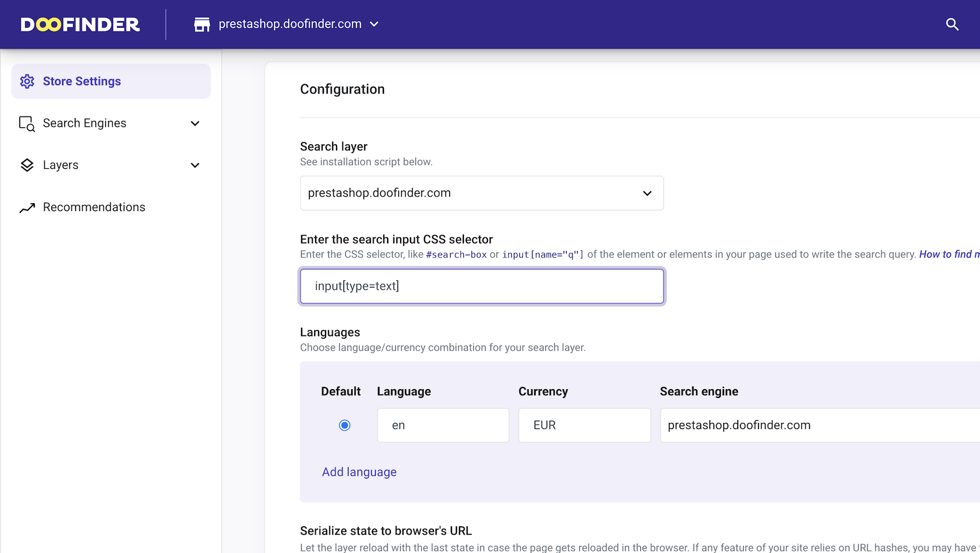Click the Search Engines sidebar icon

pyautogui.click(x=27, y=124)
